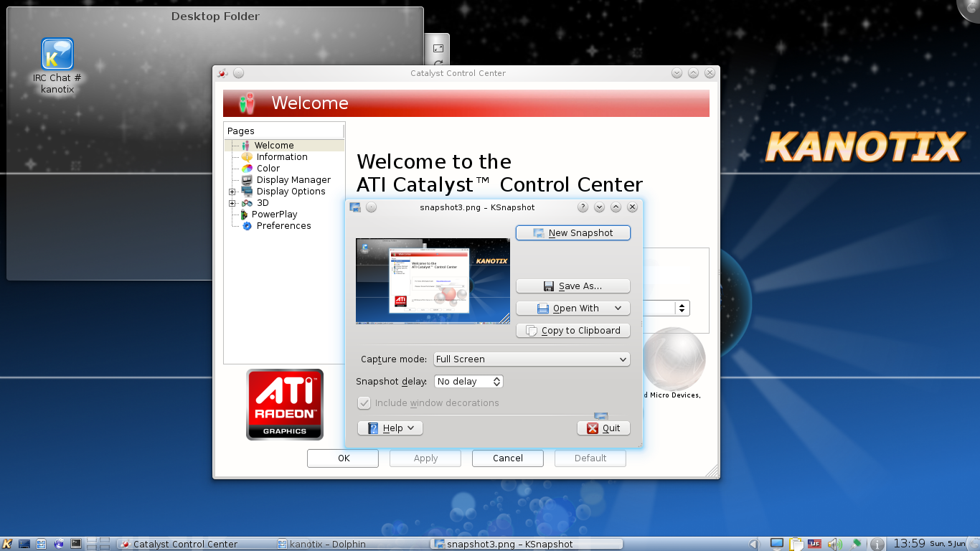Click the US keyboard layout flag icon
Viewport: 980px width, 551px height.
814,544
